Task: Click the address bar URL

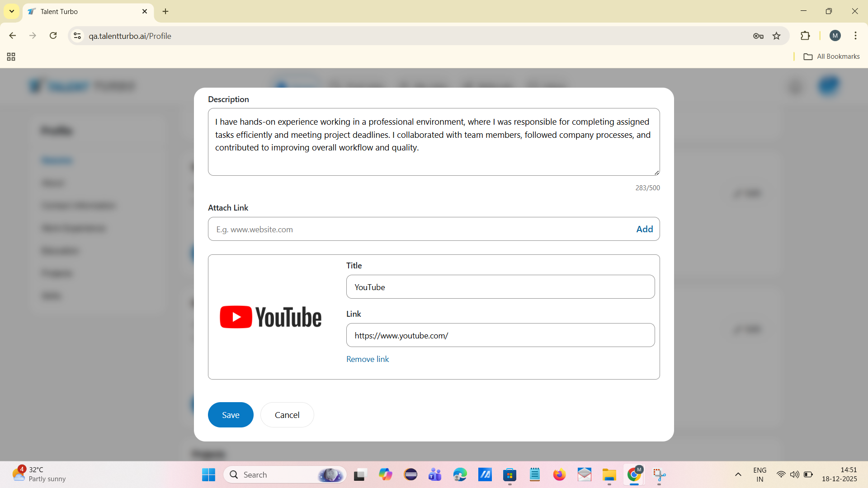Action: coord(130,36)
